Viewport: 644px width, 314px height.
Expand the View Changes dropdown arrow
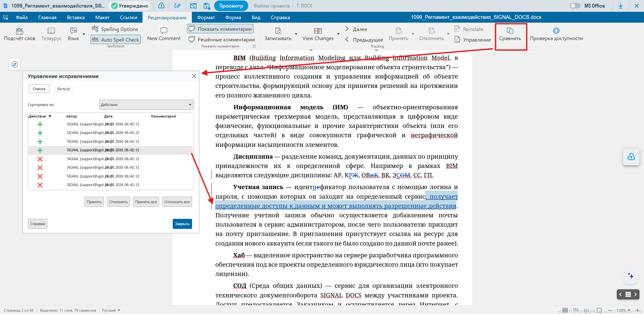(338, 34)
